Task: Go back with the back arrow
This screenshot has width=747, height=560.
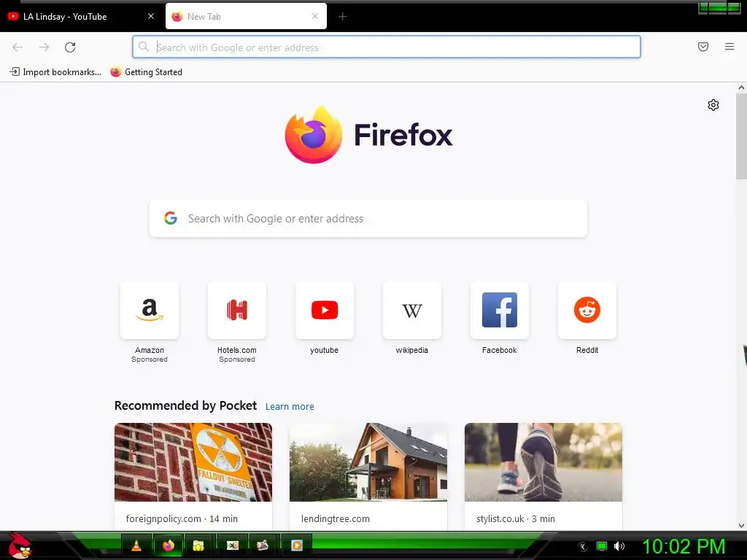Action: tap(18, 47)
